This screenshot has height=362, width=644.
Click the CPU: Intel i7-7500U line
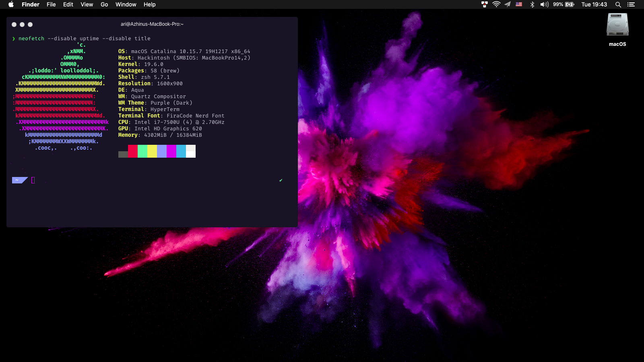171,122
